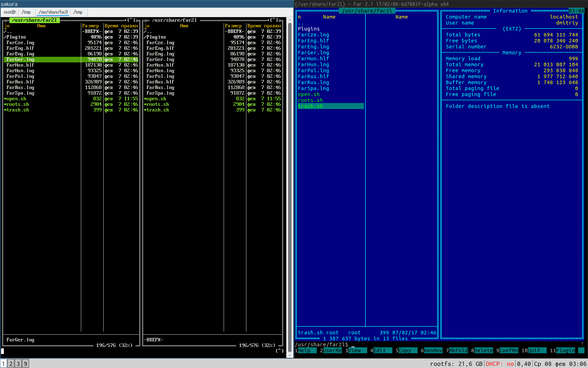Click the first Name column header in Far
The width and height of the screenshot is (588, 368).
coord(329,17)
